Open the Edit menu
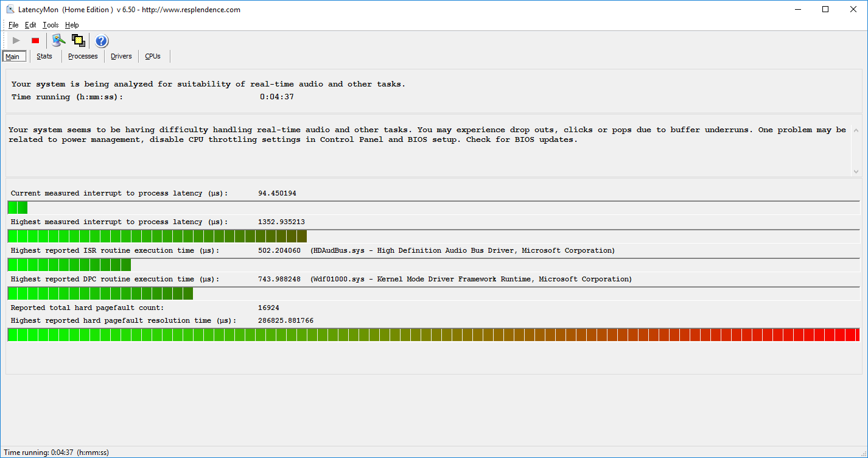This screenshot has width=868, height=458. [30, 25]
